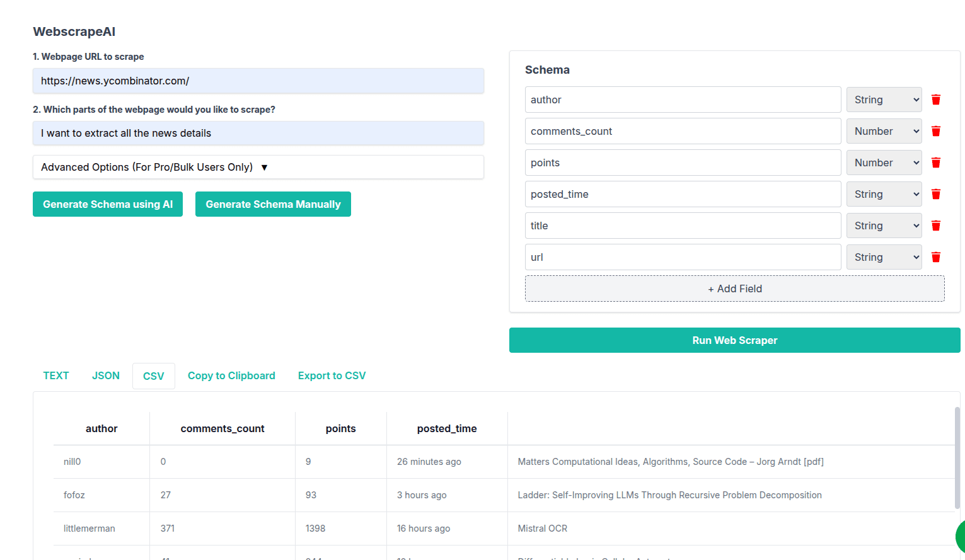Delete the title schema field
This screenshot has width=965, height=560.
coord(936,226)
